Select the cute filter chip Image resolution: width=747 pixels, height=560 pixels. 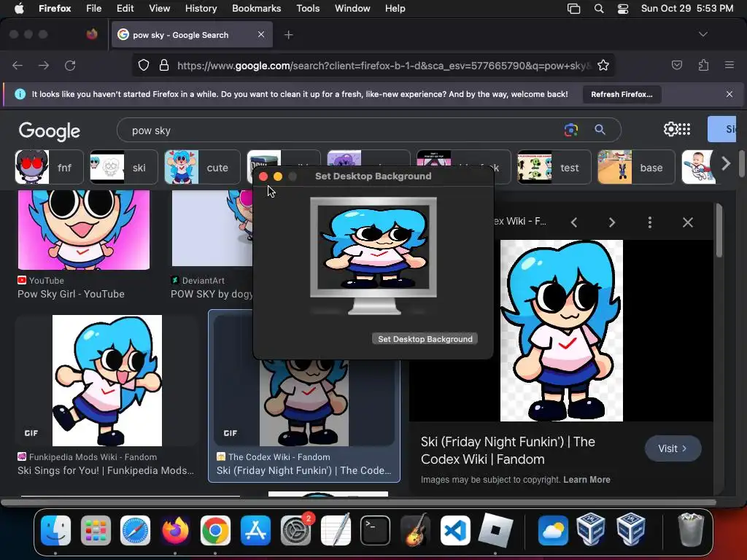(x=202, y=167)
